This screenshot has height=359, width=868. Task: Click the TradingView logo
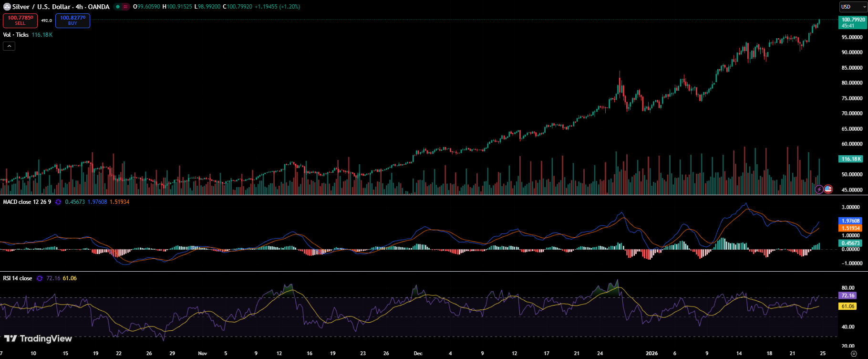(x=38, y=338)
